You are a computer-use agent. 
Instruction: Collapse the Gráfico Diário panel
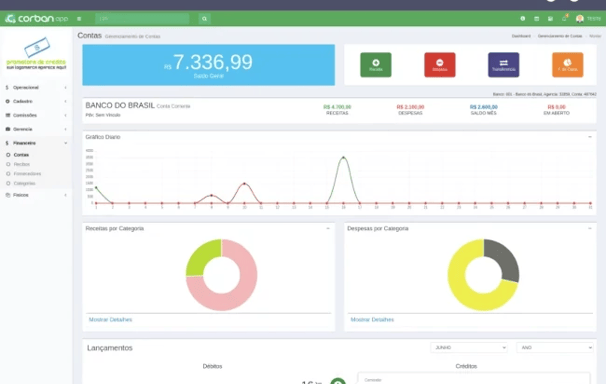pyautogui.click(x=590, y=137)
